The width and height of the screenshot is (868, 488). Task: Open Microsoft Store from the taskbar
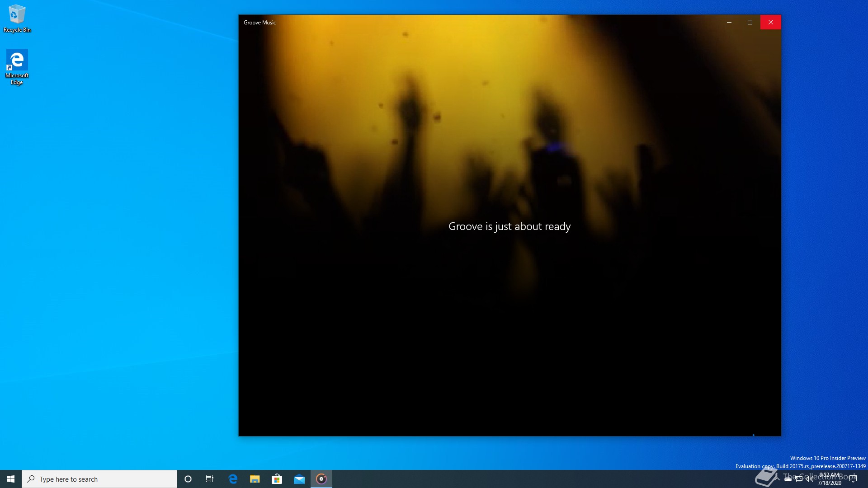277,479
